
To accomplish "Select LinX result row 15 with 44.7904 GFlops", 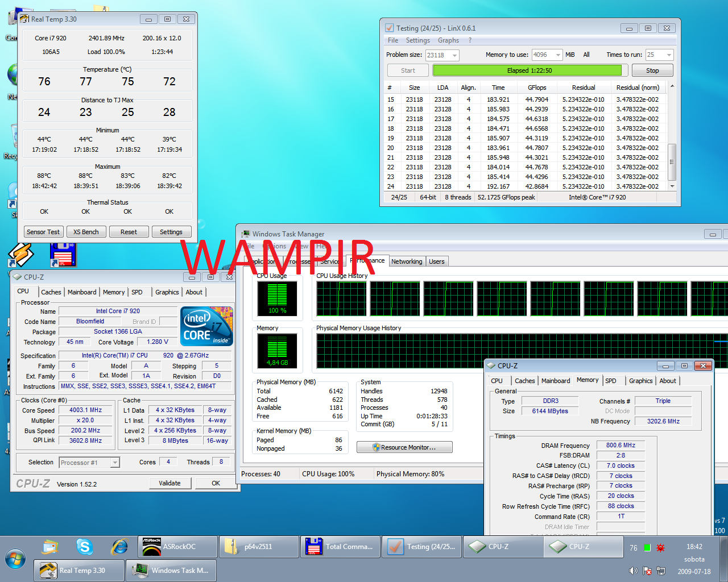I will pos(526,99).
